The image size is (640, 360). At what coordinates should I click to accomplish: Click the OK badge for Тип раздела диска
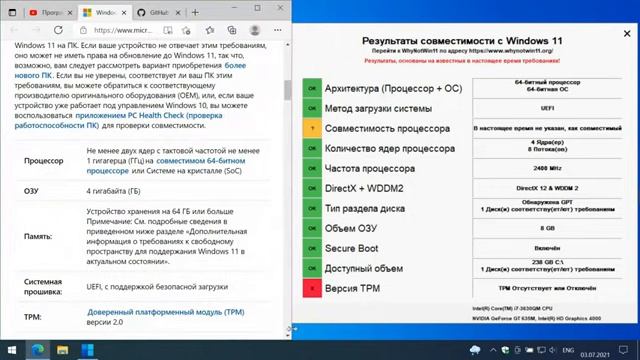pos(312,208)
